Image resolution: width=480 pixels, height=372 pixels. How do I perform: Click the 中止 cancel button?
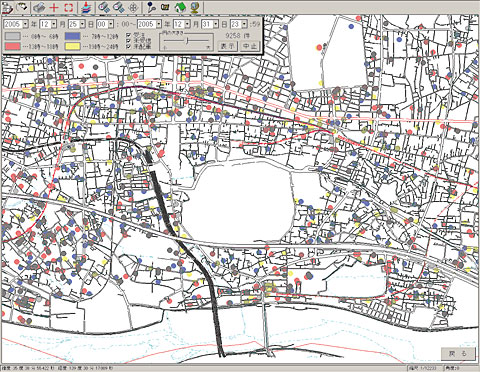click(250, 46)
